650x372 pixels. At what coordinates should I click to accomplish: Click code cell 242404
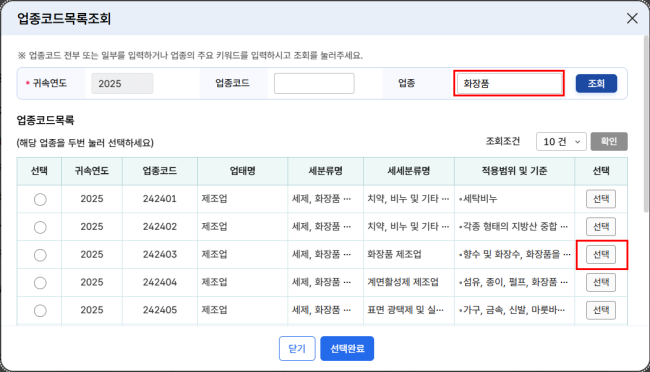click(x=160, y=282)
